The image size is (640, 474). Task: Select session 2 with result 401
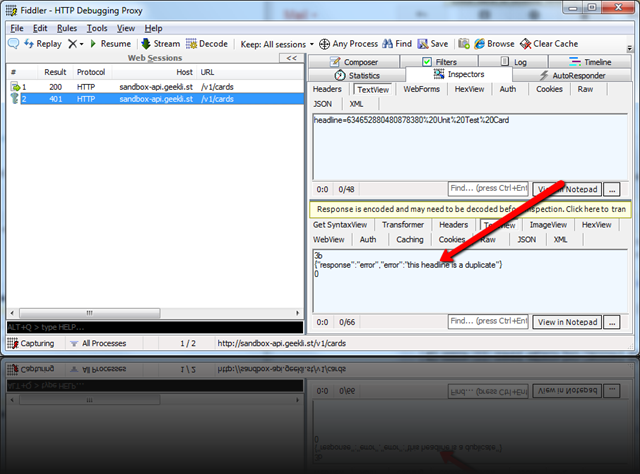[155, 99]
